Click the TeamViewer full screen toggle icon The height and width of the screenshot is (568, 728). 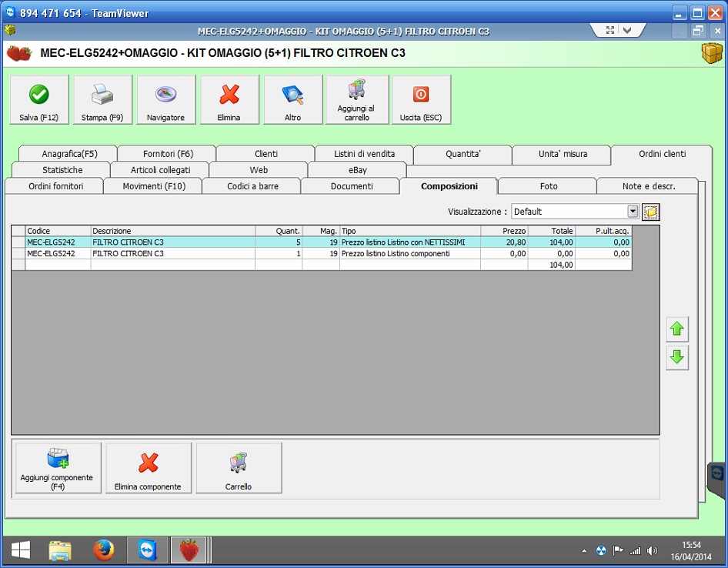[x=610, y=30]
